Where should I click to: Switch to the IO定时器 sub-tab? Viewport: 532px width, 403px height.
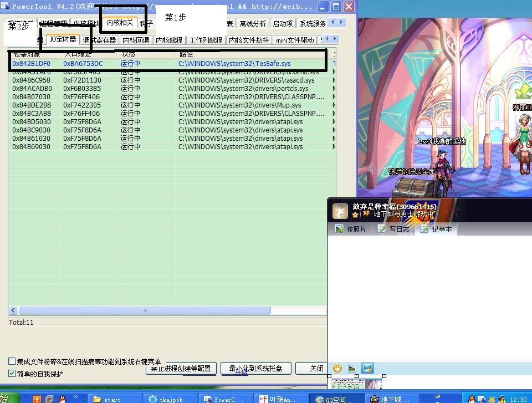click(63, 39)
